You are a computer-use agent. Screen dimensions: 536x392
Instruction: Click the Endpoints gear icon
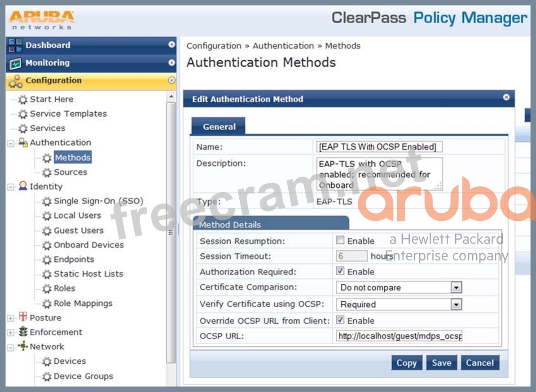pyautogui.click(x=47, y=260)
